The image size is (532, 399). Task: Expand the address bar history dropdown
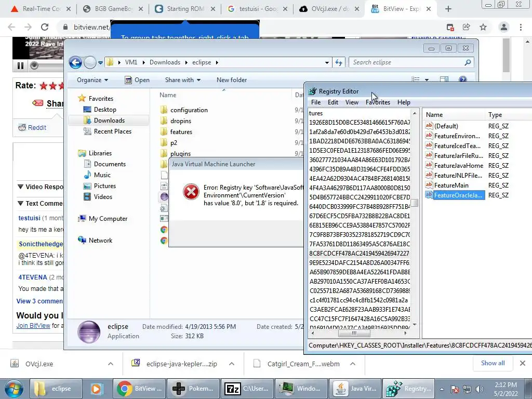click(327, 62)
